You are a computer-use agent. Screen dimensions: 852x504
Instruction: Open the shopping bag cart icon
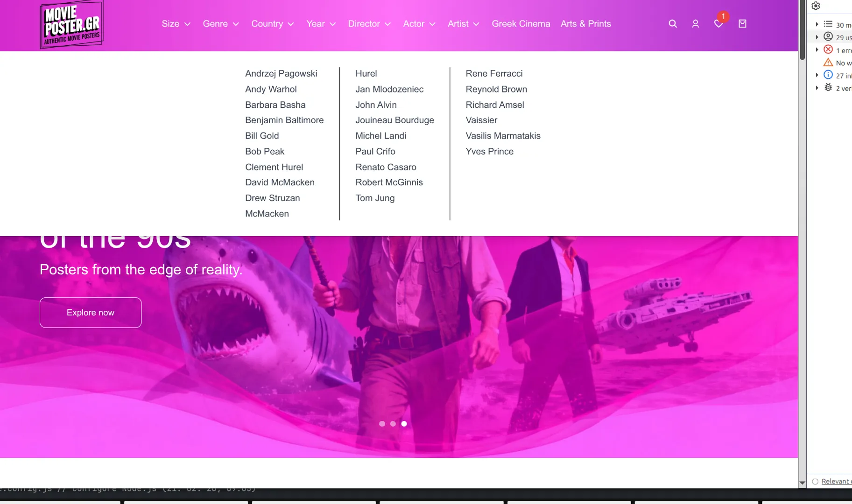[742, 24]
